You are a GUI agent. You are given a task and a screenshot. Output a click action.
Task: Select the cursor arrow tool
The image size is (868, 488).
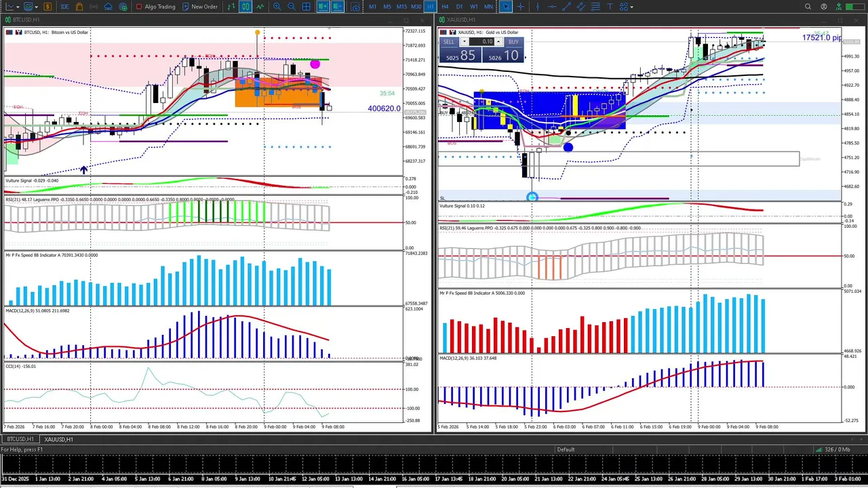[506, 7]
